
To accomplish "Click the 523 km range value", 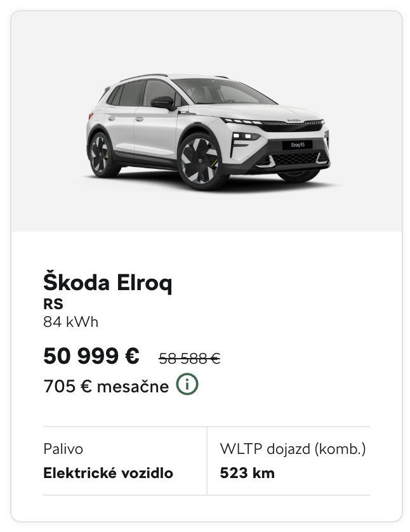I will click(x=247, y=473).
